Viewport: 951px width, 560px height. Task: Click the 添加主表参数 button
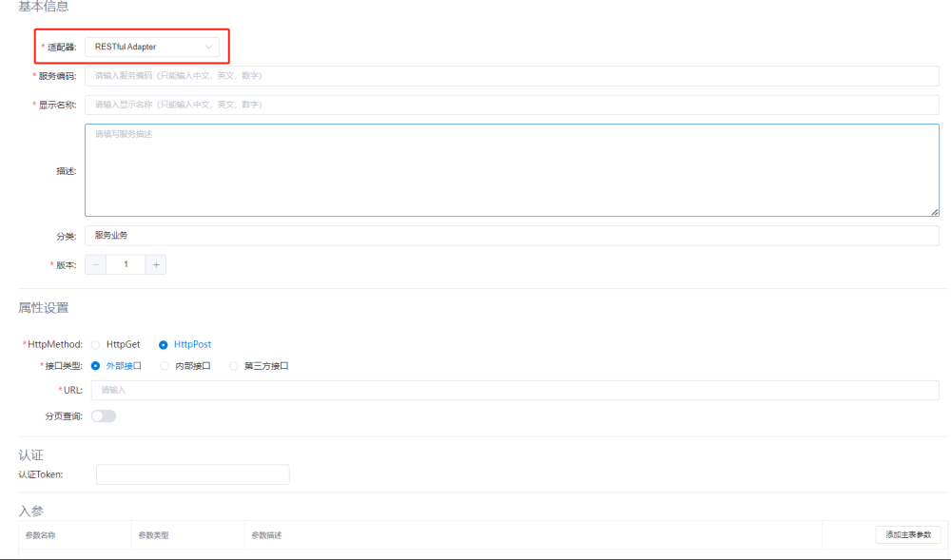[907, 535]
